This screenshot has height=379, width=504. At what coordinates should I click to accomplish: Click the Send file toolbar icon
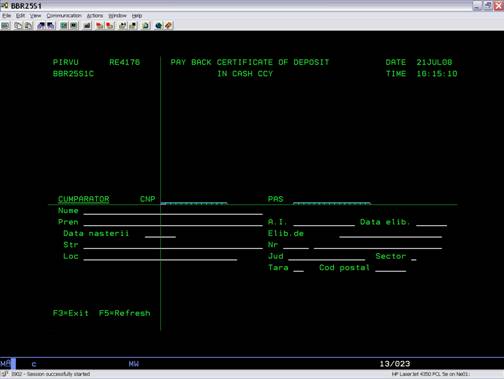pos(41,26)
